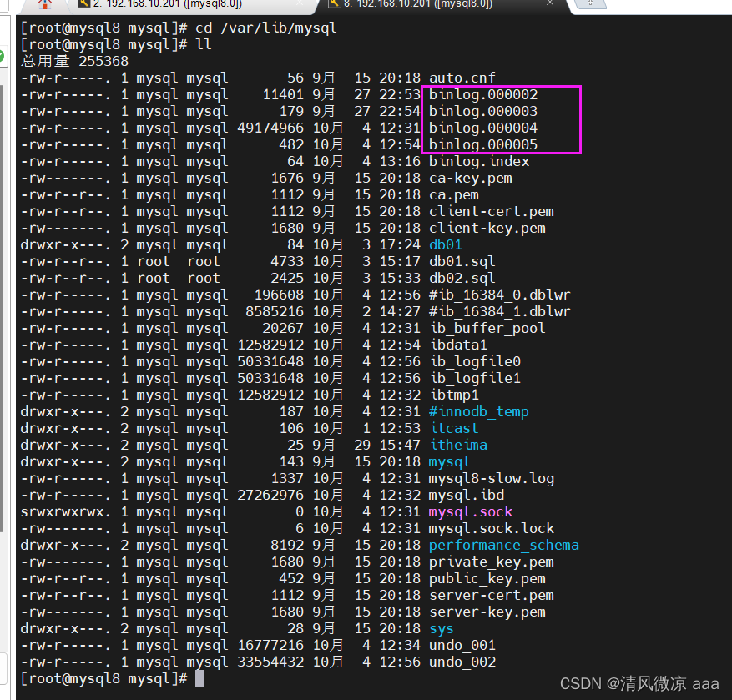Click the mysql.ibd file name
This screenshot has width=732, height=700.
click(467, 495)
